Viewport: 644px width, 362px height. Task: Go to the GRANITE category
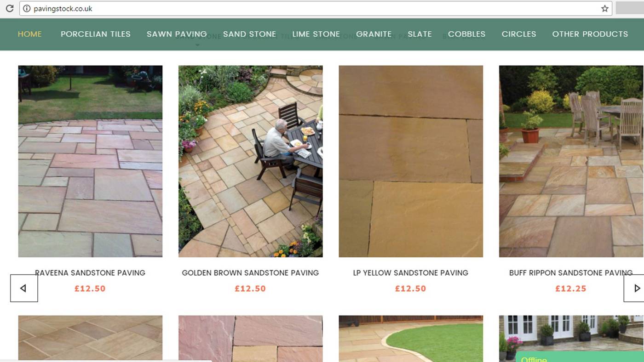pyautogui.click(x=374, y=34)
